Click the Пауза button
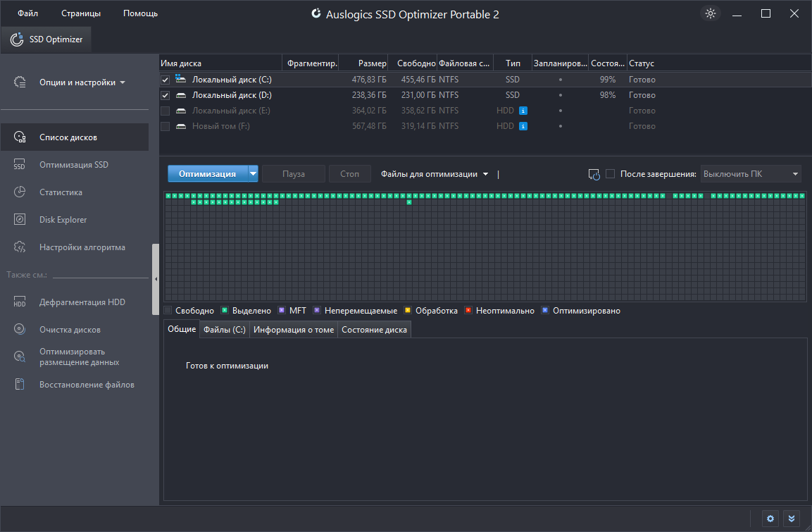The width and height of the screenshot is (812, 532). tap(294, 174)
